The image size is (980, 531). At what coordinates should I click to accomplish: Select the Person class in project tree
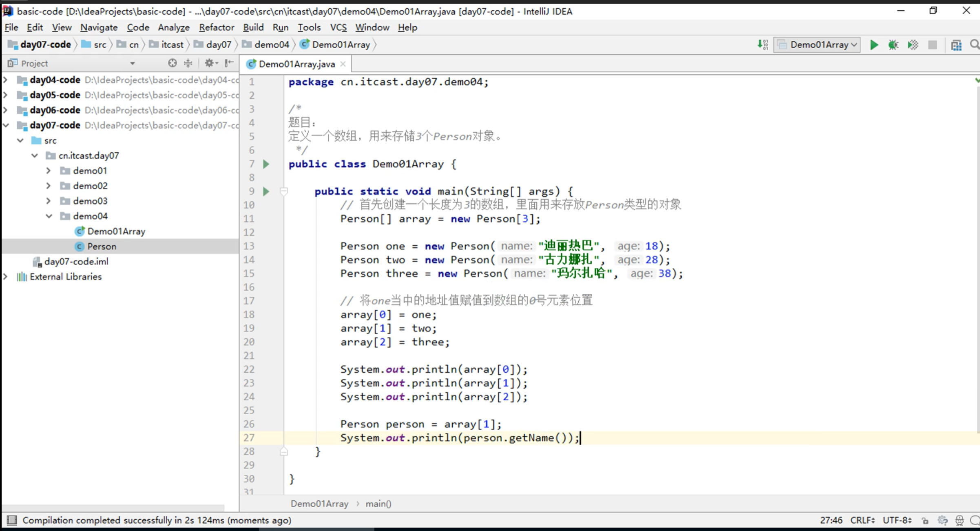[x=102, y=247]
